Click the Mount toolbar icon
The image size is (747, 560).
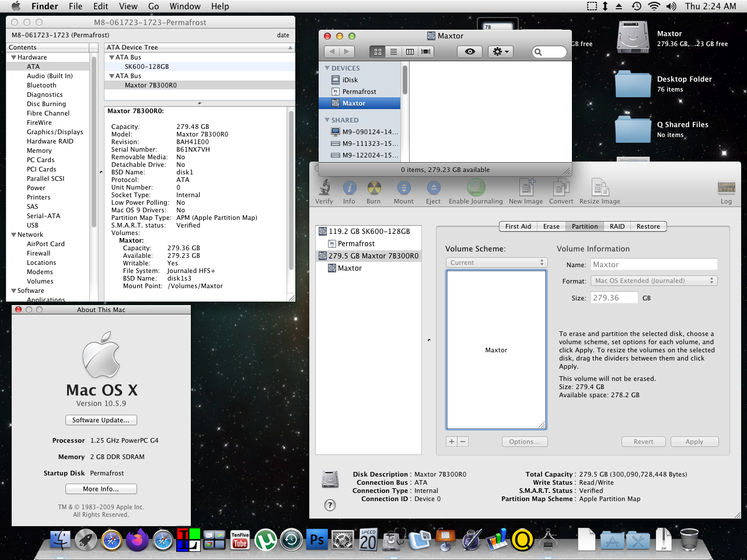(x=403, y=188)
